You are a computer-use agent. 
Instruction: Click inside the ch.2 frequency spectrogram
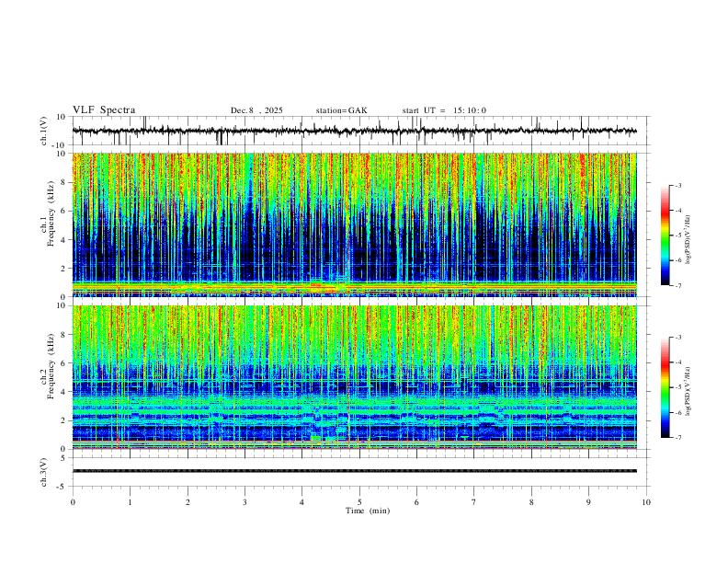pos(354,377)
